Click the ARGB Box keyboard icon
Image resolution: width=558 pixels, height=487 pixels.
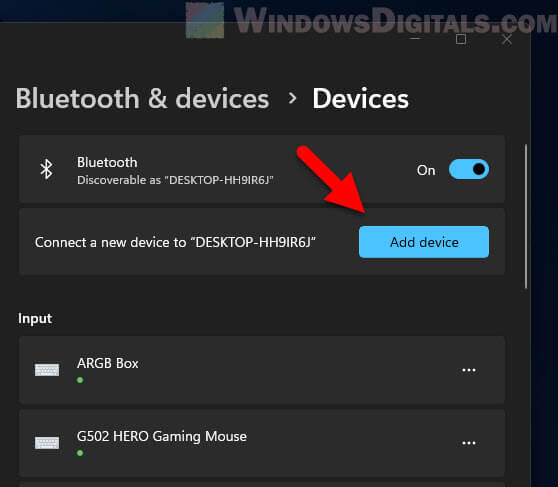click(47, 370)
